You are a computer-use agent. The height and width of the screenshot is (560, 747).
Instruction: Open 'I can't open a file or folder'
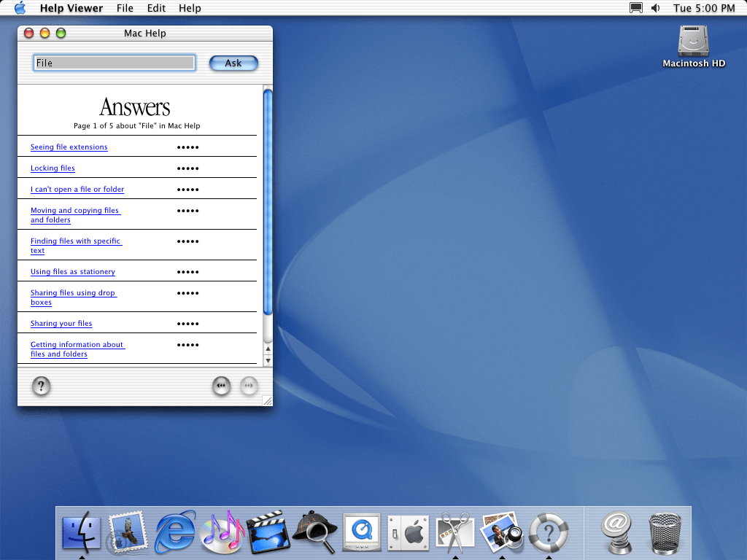(77, 189)
